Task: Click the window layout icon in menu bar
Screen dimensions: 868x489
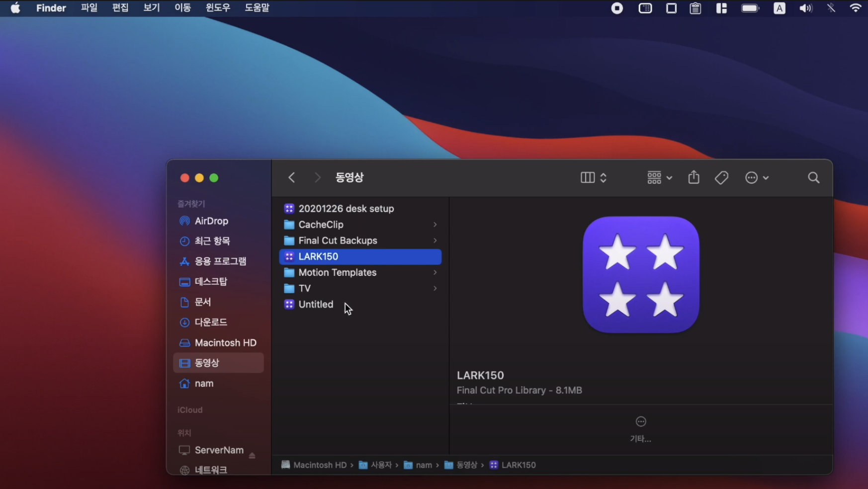Action: [x=721, y=8]
